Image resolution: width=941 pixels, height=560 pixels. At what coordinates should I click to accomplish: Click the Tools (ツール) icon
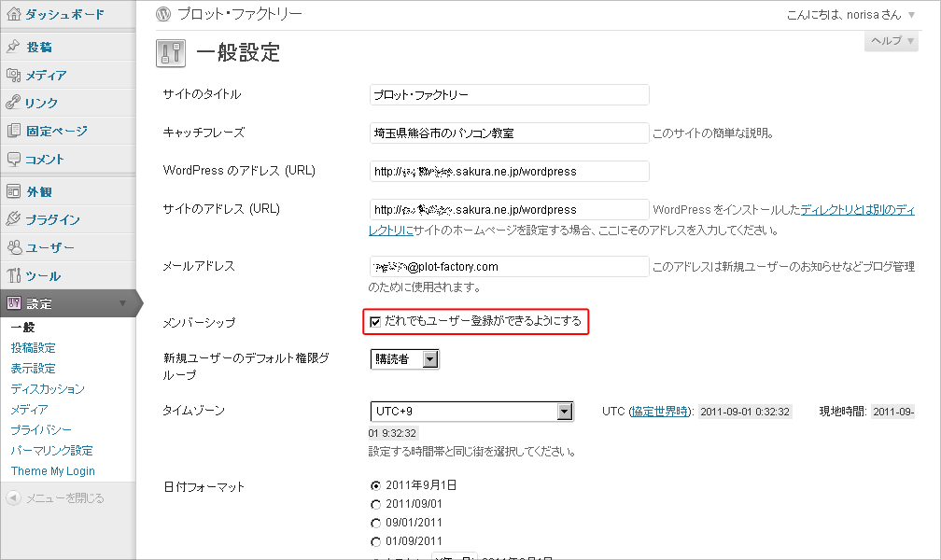13,275
